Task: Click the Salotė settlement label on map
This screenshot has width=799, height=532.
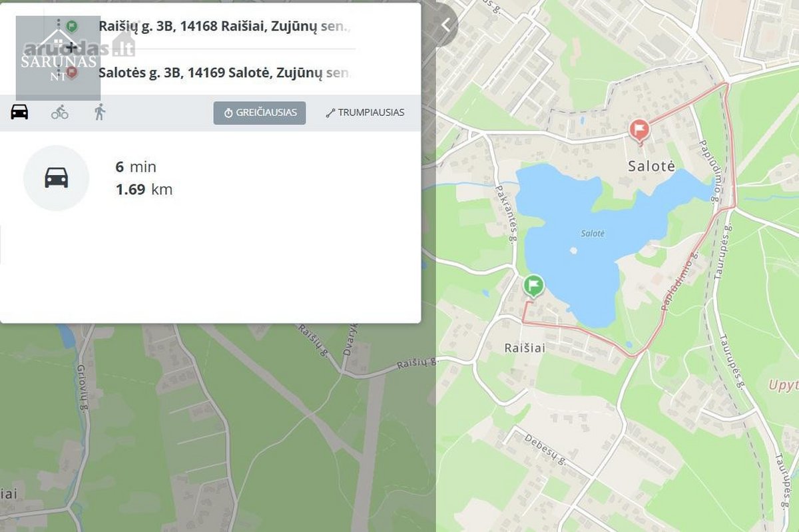Action: [651, 166]
